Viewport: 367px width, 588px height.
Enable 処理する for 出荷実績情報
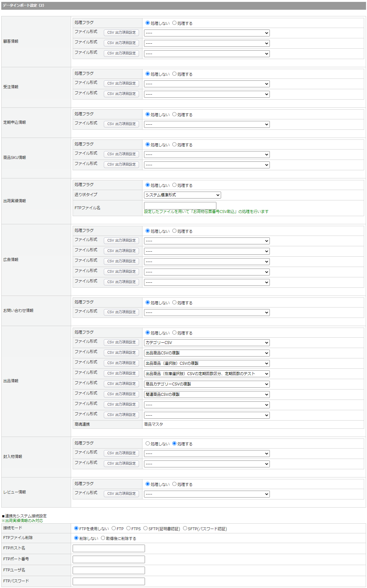174,185
